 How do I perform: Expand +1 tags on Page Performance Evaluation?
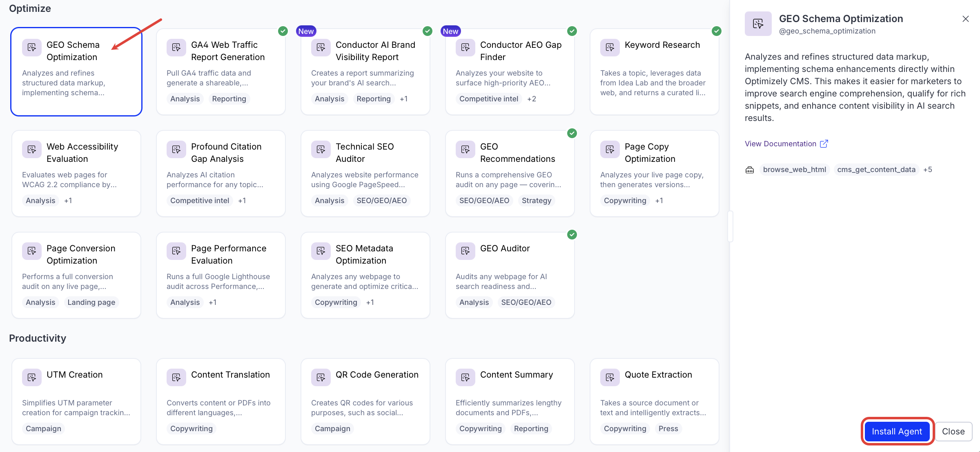pos(212,302)
